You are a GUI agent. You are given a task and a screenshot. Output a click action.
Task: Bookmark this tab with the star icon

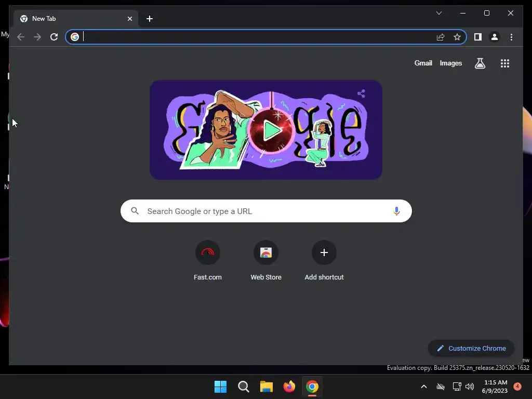(457, 37)
